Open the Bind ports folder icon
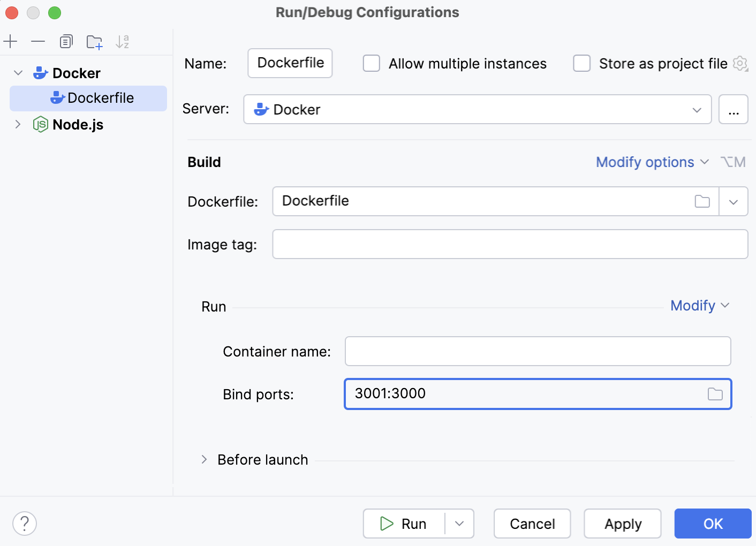 [715, 394]
